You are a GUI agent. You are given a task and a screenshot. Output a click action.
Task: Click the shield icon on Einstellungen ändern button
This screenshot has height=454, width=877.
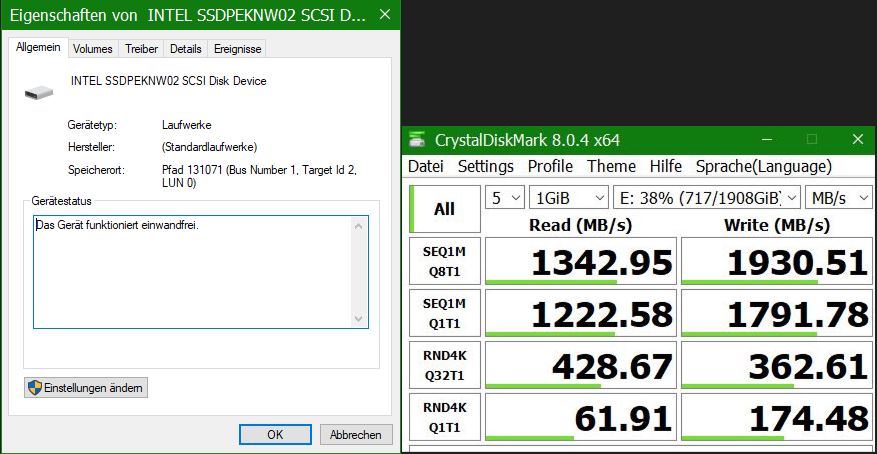click(x=35, y=387)
